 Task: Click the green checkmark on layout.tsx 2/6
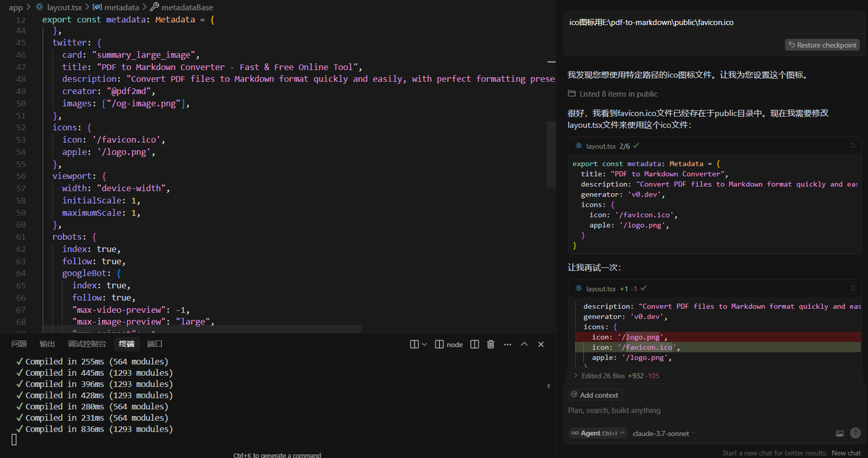636,146
